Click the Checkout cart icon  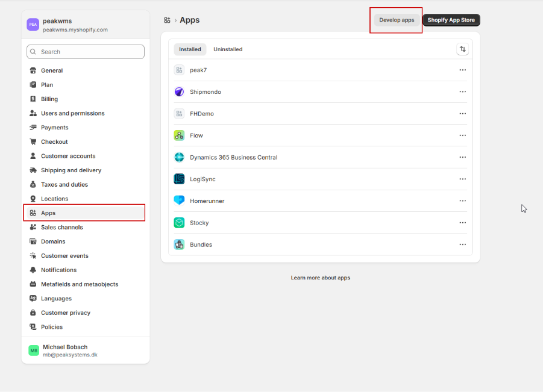pos(33,142)
